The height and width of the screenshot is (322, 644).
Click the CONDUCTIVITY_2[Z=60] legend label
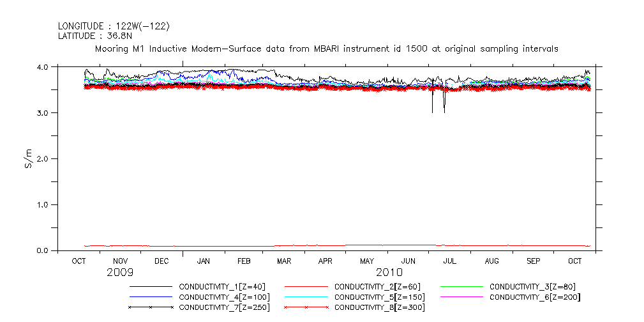pyautogui.click(x=377, y=287)
